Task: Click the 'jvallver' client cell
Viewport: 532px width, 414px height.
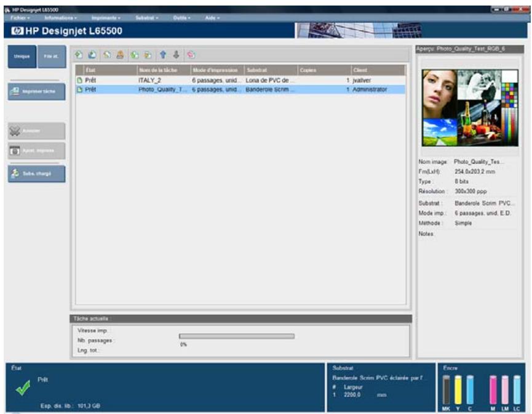Action: click(x=362, y=81)
